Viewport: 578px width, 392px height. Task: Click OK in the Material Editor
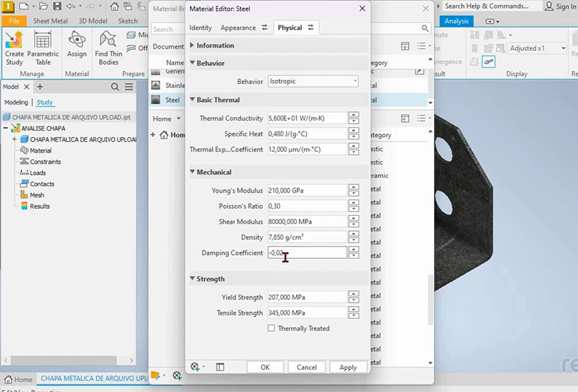click(x=265, y=367)
